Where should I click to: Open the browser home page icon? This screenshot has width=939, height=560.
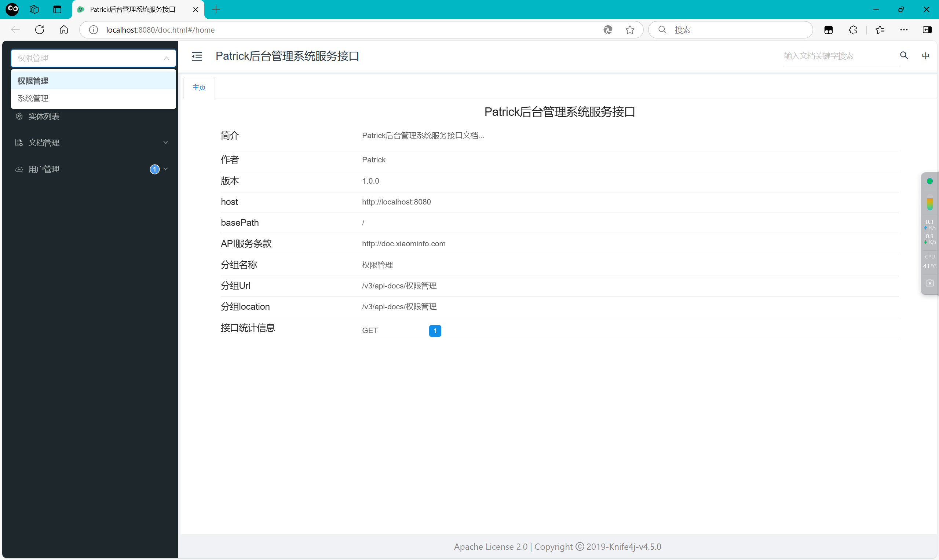click(x=64, y=30)
